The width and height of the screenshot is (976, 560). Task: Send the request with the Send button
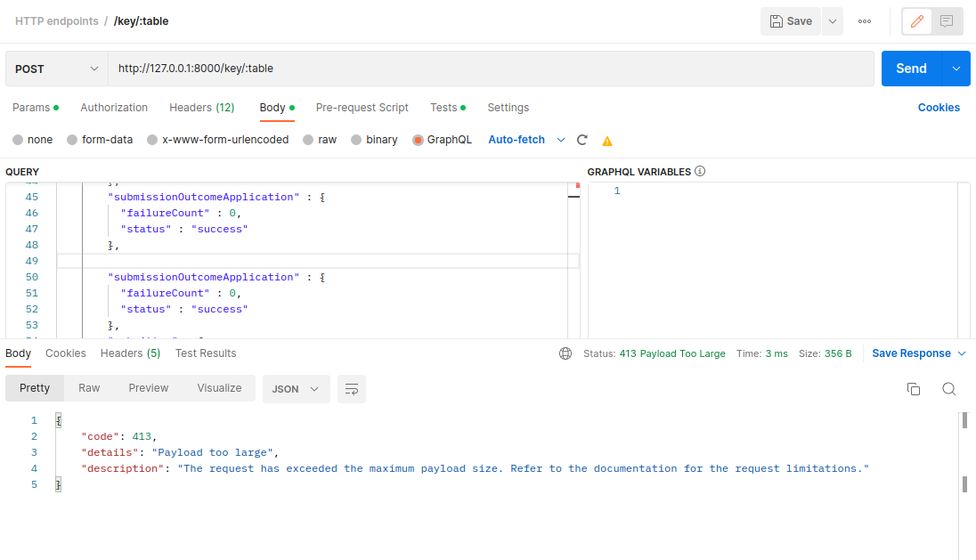tap(911, 69)
